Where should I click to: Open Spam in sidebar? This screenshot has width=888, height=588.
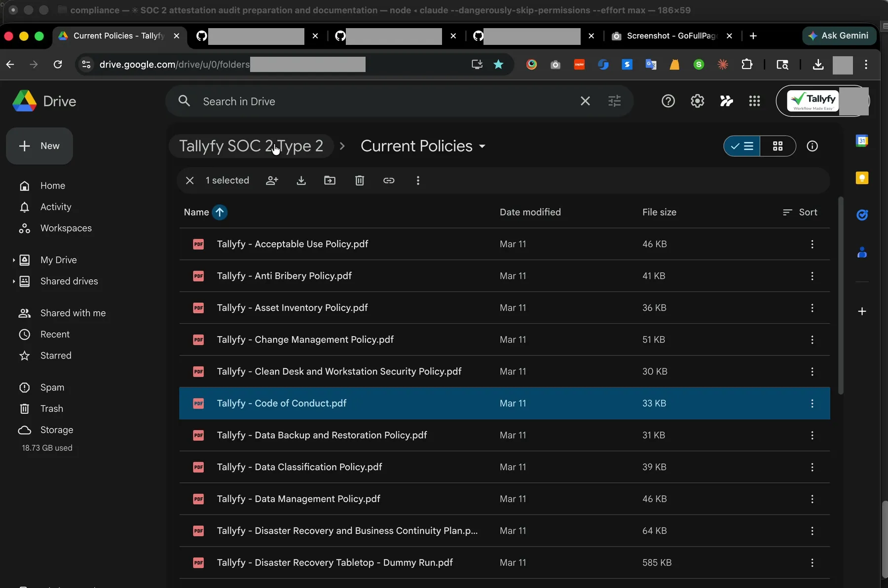(x=52, y=388)
